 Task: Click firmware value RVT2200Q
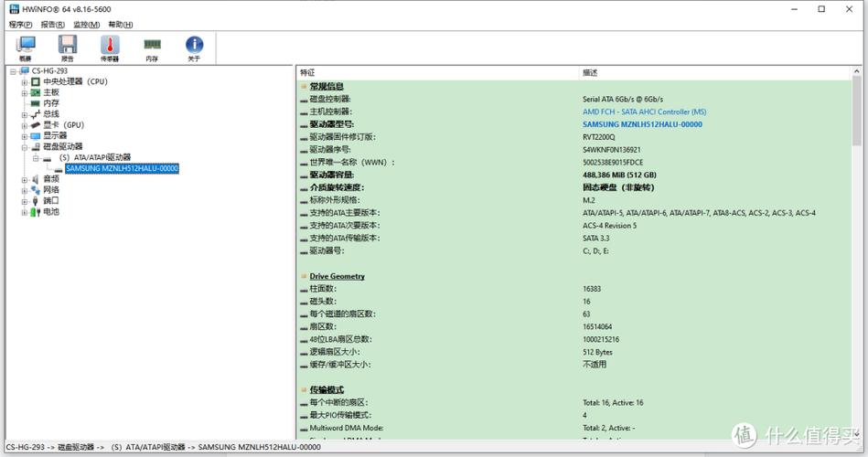[x=598, y=137]
